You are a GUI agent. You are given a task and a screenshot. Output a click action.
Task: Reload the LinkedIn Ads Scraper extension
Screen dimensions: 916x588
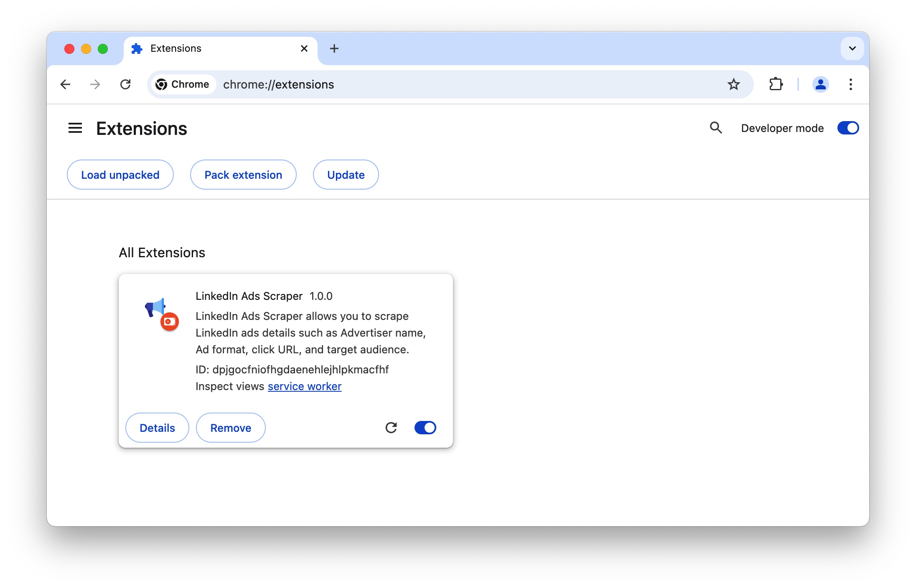pyautogui.click(x=391, y=427)
